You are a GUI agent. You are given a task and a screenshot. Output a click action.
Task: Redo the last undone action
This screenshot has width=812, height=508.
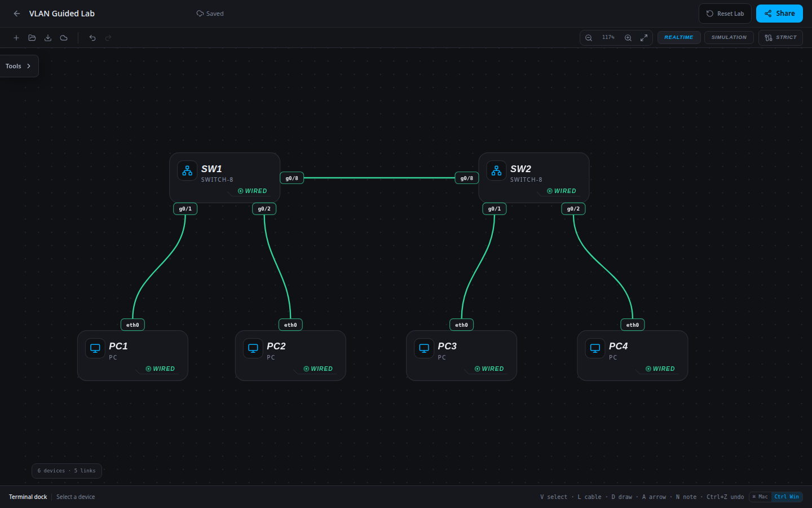click(x=108, y=38)
